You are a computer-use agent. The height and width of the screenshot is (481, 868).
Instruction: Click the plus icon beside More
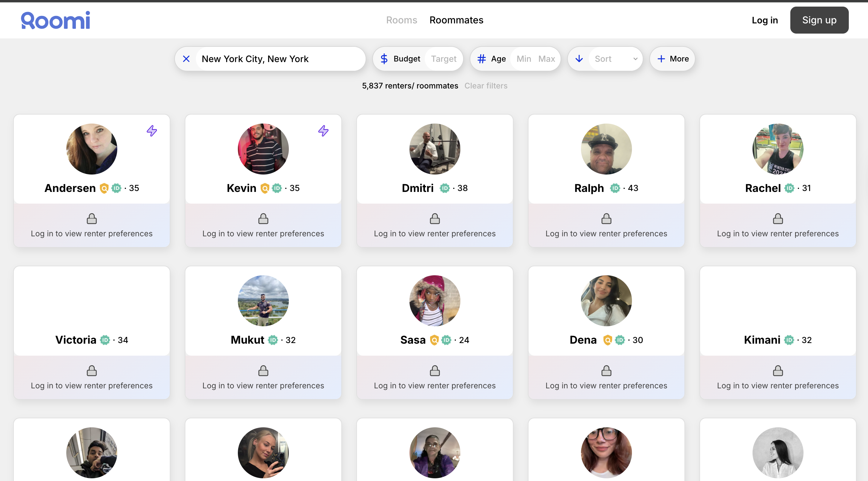[x=661, y=59]
